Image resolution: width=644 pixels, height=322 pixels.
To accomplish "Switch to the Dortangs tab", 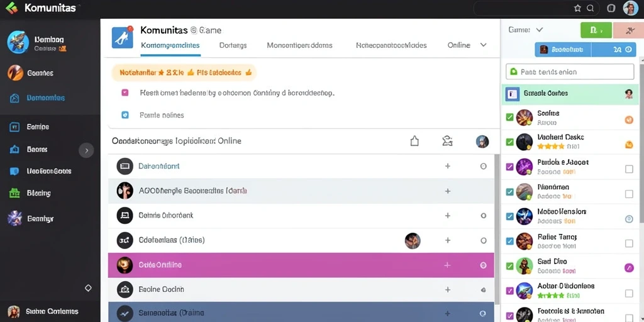I will [233, 45].
